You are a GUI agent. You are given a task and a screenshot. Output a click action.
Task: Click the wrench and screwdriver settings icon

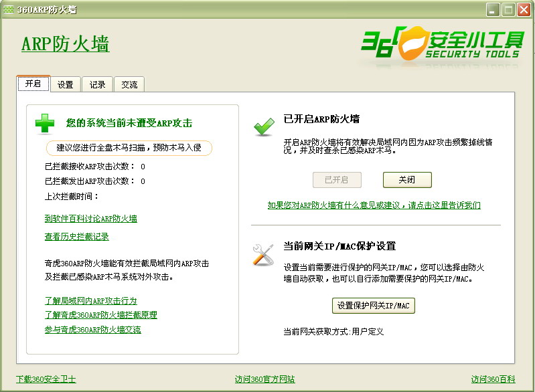click(263, 255)
